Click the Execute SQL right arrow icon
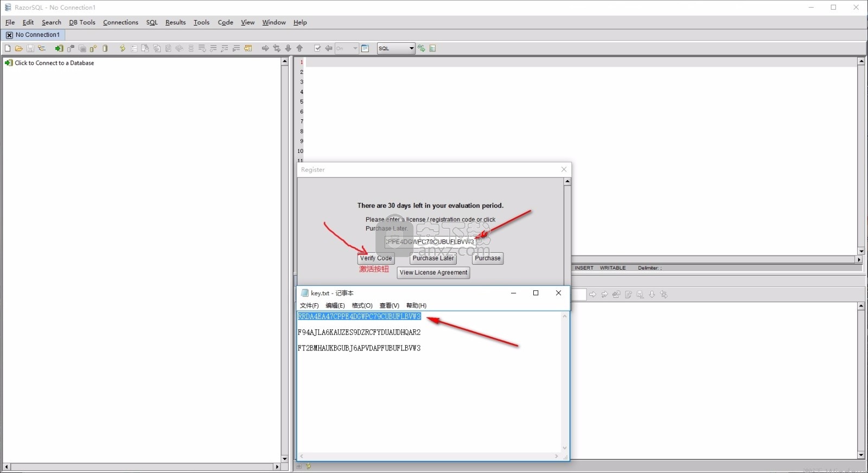This screenshot has height=473, width=868. coord(265,48)
